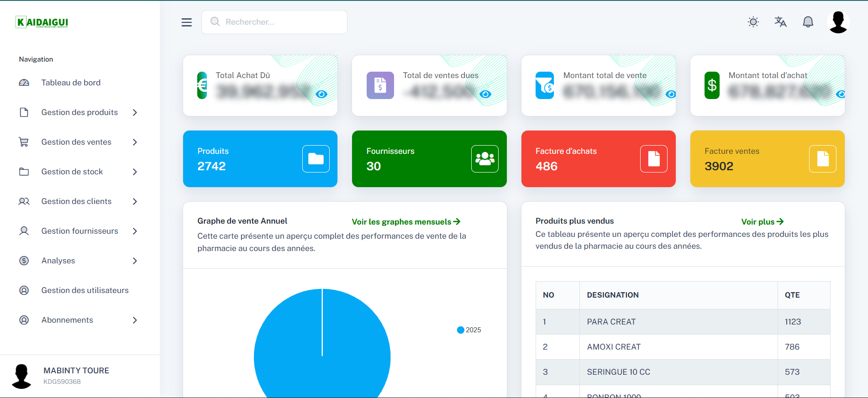Viewport: 868px width, 398px height.
Task: Click Gestion des produits document icon
Action: pyautogui.click(x=24, y=112)
